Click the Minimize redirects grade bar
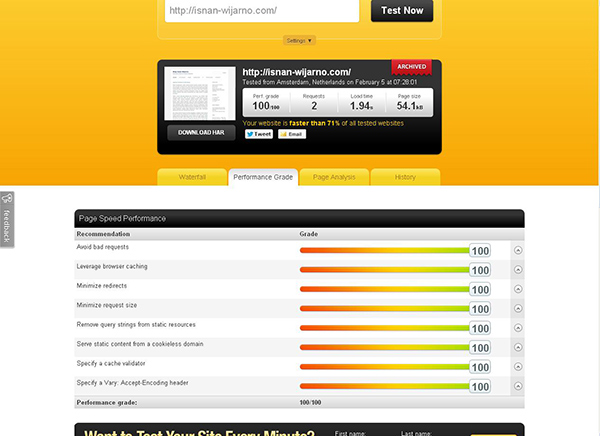 tap(385, 289)
